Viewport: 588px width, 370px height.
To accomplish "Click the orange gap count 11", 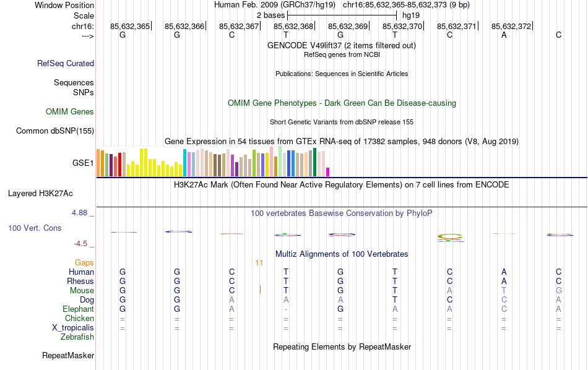I will tap(259, 263).
